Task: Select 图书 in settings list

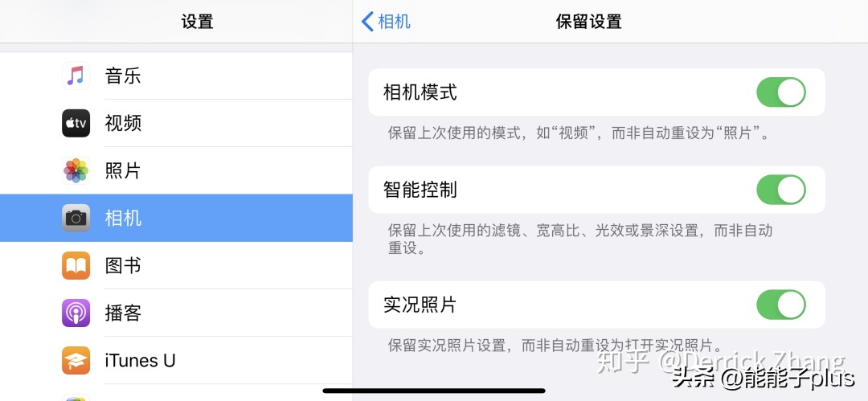Action: (x=176, y=265)
